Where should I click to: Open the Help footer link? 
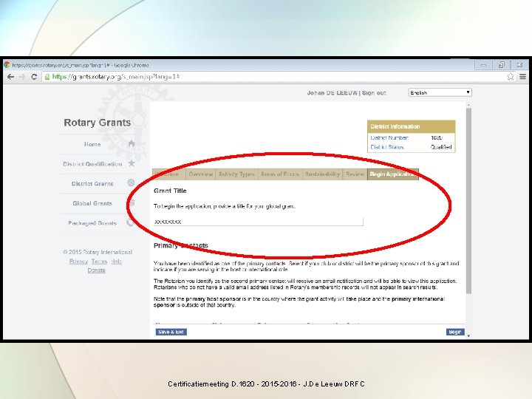pos(117,262)
